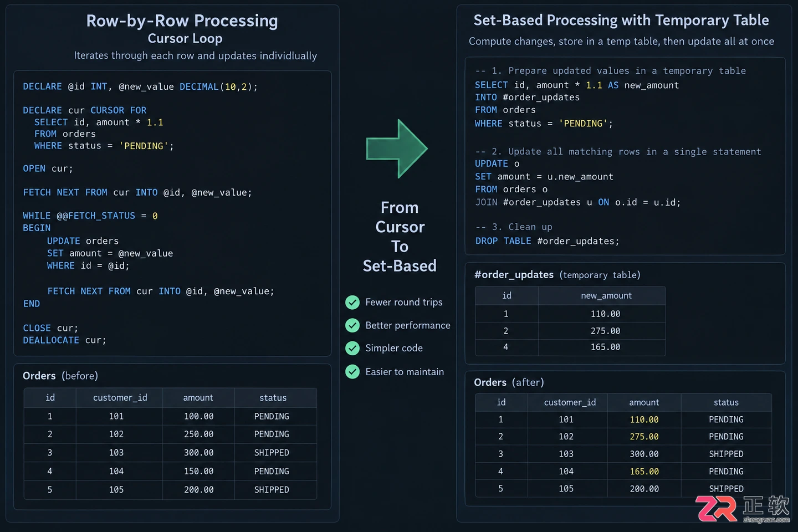
Task: Click the Cursor Loop subtitle
Action: click(x=185, y=38)
